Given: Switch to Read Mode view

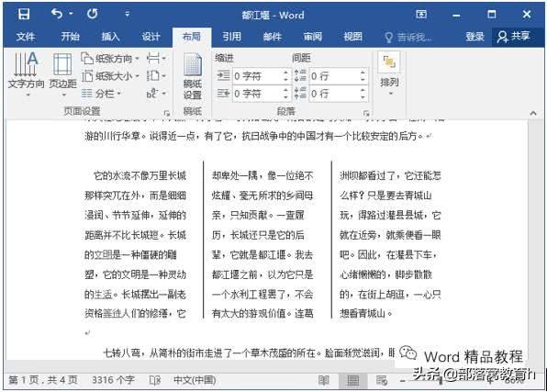Looking at the screenshot, I should [x=324, y=380].
